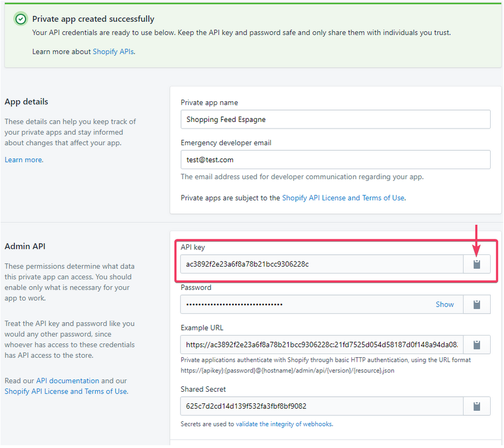The image size is (504, 448).
Task: Click Learn more under App details
Action: [x=23, y=160]
